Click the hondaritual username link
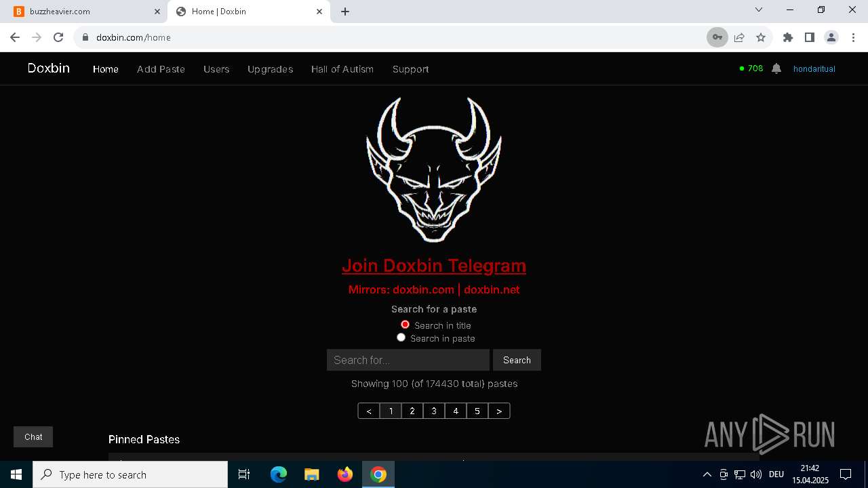 coord(814,69)
